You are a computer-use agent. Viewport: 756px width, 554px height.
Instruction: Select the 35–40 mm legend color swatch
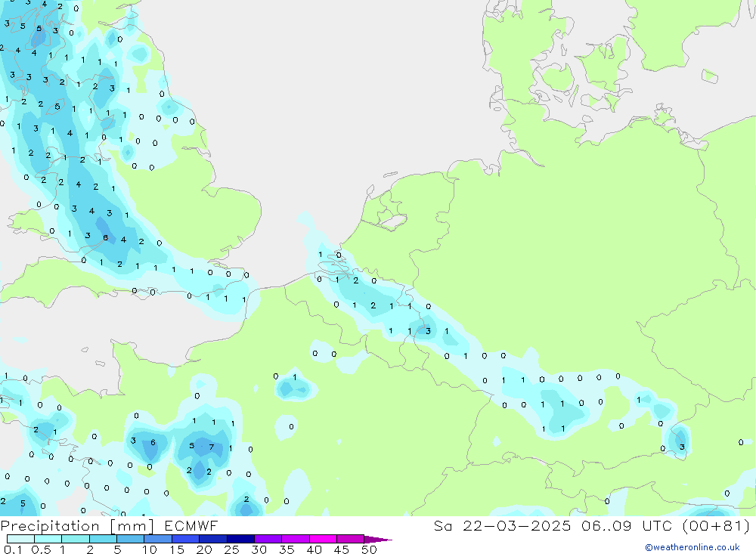click(x=296, y=539)
